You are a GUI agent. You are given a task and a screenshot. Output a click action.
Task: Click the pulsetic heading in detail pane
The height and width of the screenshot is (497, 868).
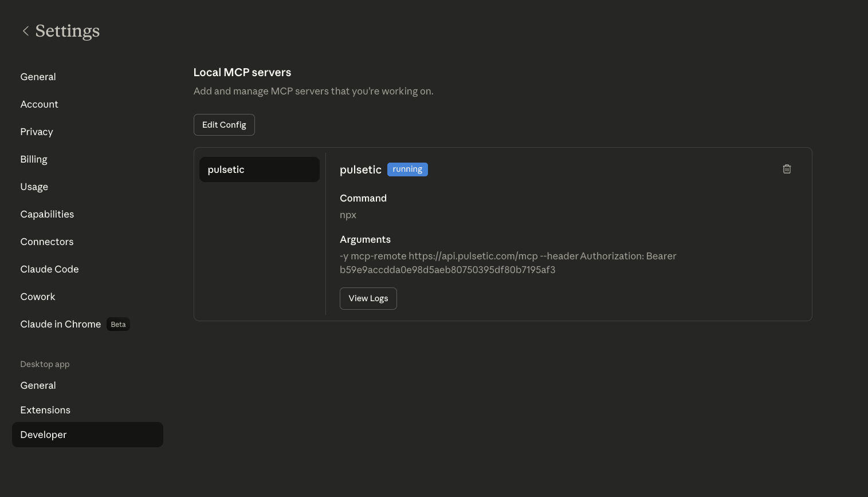click(360, 169)
